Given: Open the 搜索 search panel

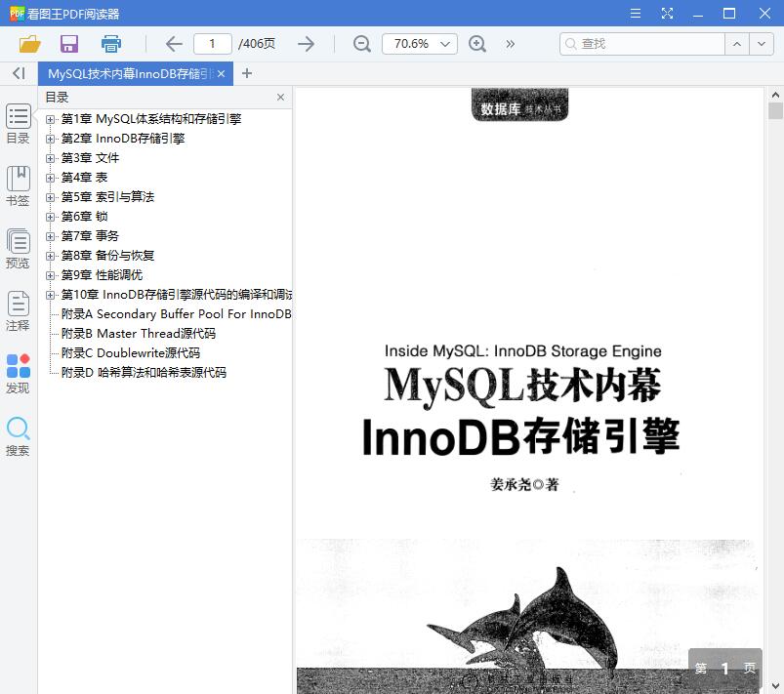Looking at the screenshot, I should pyautogui.click(x=18, y=436).
